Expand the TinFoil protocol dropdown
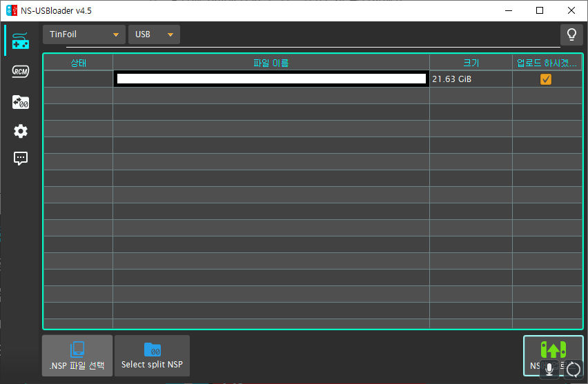 [x=84, y=34]
